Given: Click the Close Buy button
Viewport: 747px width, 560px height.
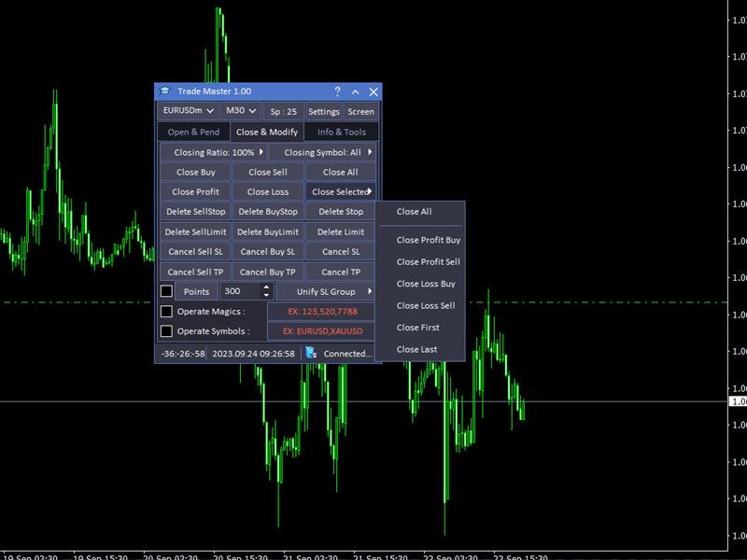Looking at the screenshot, I should click(x=196, y=172).
